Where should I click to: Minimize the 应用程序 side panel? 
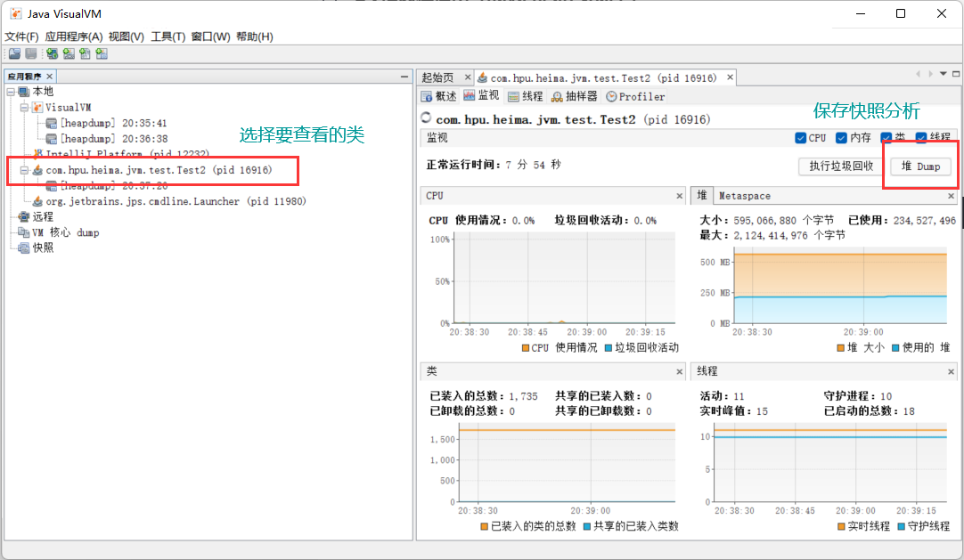tap(404, 77)
